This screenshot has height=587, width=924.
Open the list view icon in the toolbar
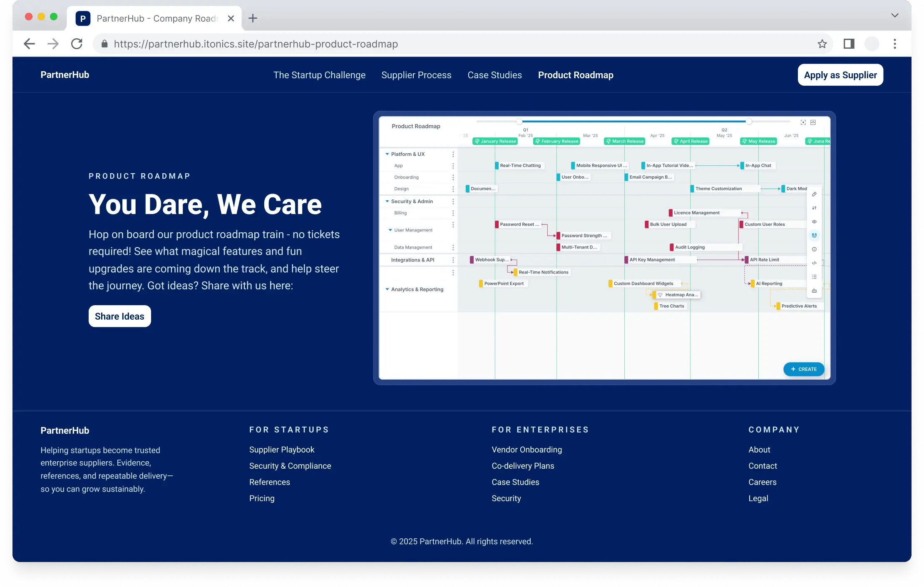[815, 276]
